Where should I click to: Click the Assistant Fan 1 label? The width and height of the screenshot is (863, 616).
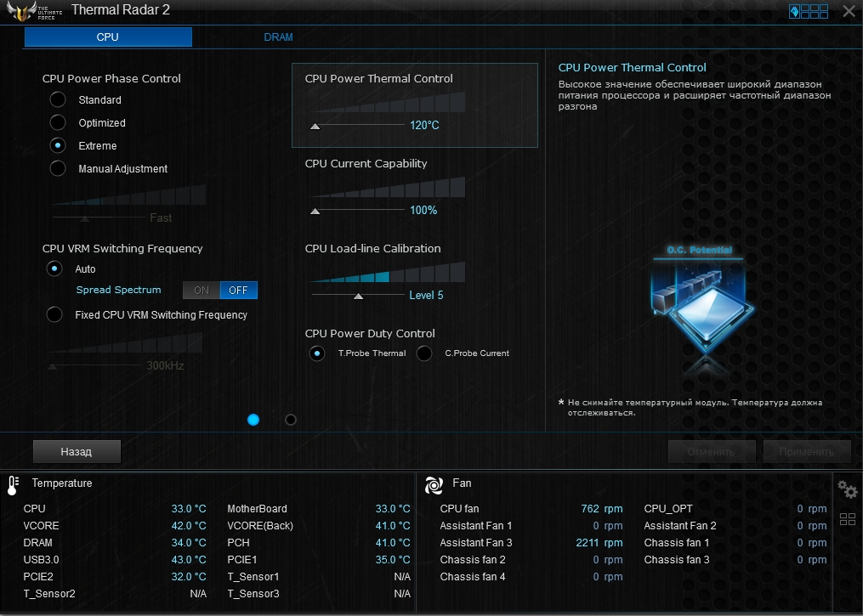[x=476, y=526]
